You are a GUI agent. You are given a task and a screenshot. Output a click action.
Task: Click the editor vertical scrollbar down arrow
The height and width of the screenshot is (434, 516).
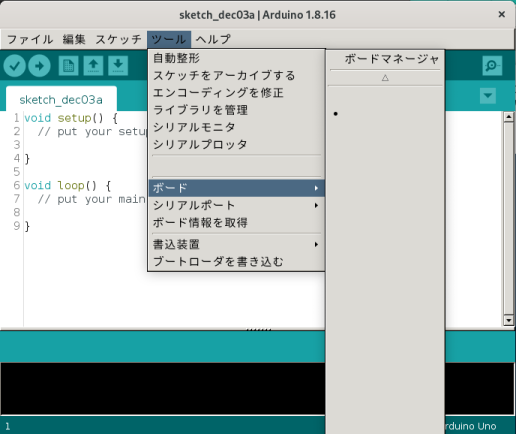click(x=508, y=320)
